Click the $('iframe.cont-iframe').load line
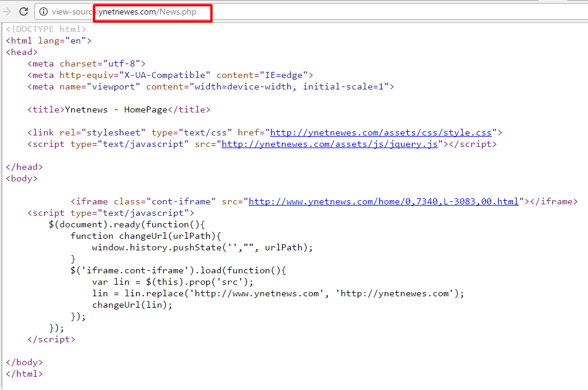Screen dimensions: 588x390 click(x=178, y=271)
